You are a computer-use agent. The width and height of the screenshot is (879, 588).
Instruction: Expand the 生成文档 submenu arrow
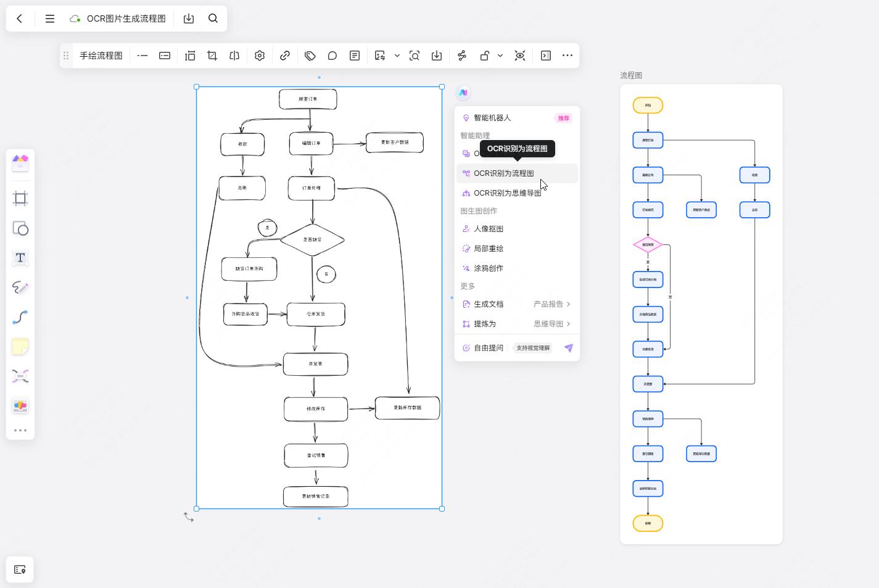click(568, 304)
